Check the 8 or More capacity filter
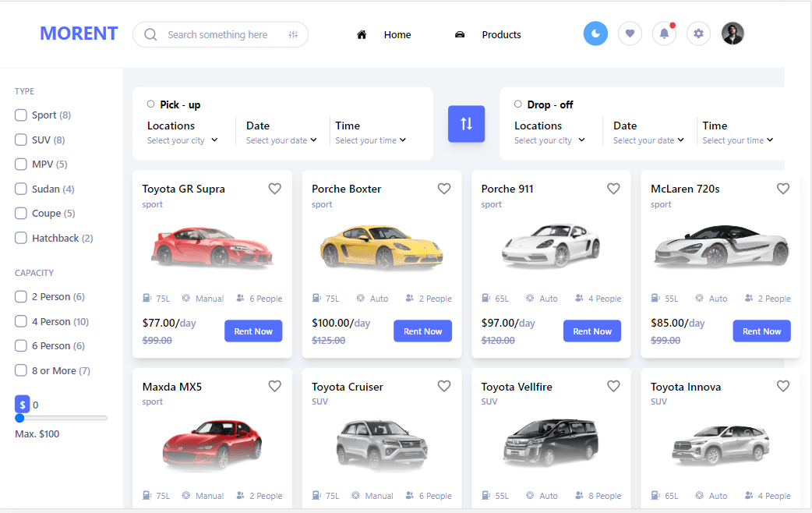The height and width of the screenshot is (513, 812). 21,370
